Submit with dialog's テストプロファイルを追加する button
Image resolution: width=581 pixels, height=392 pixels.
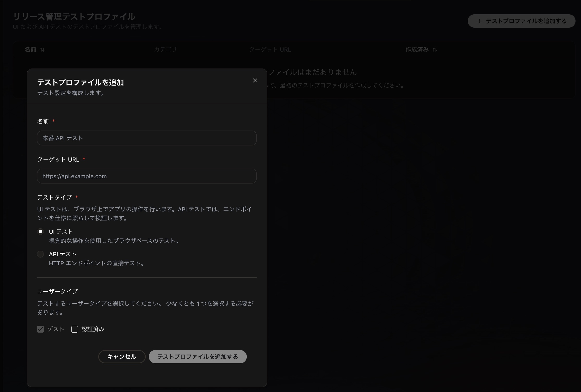[x=198, y=357]
